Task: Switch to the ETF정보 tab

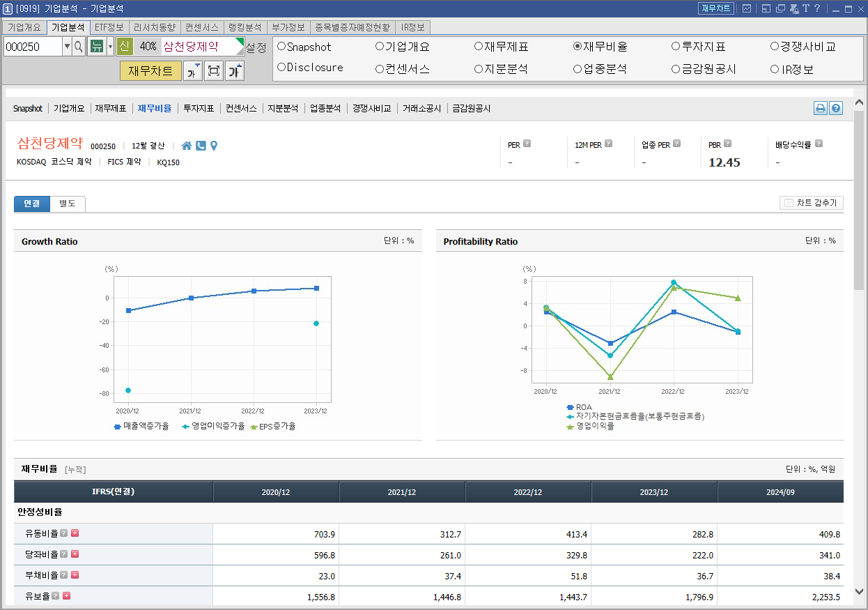Action: 109,27
